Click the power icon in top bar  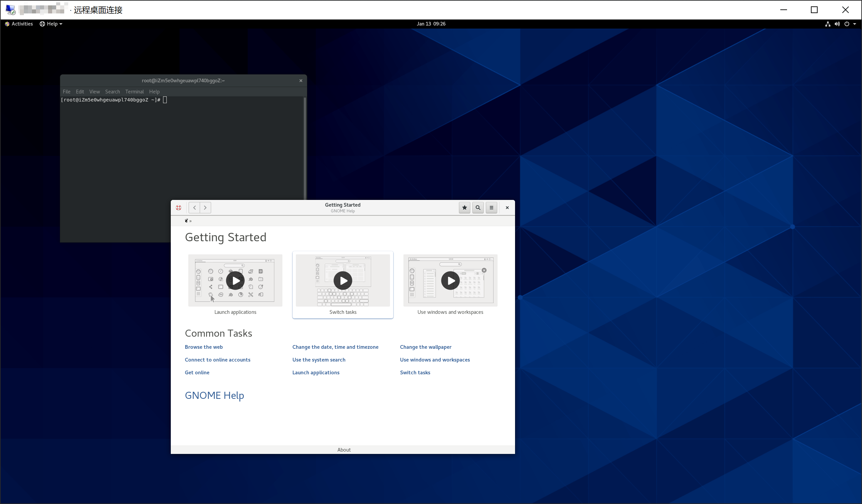pyautogui.click(x=847, y=24)
